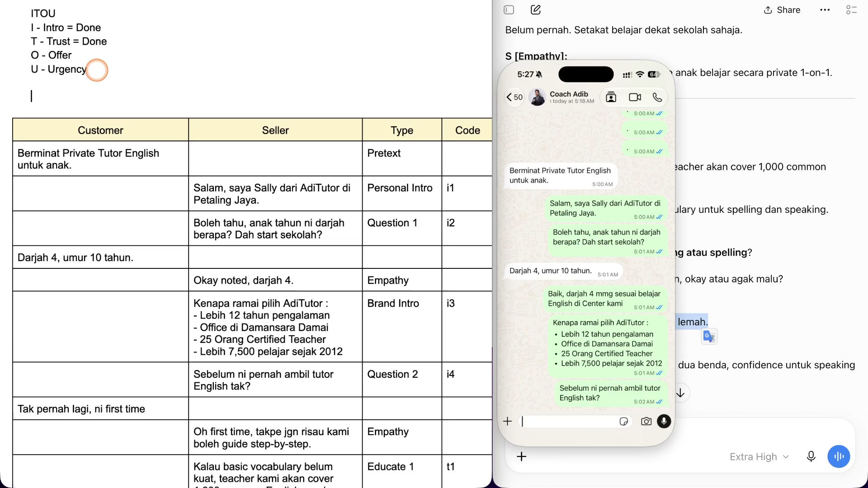Image resolution: width=868 pixels, height=488 pixels.
Task: Click the 'U - Urgency' line in the document
Action: pos(58,69)
